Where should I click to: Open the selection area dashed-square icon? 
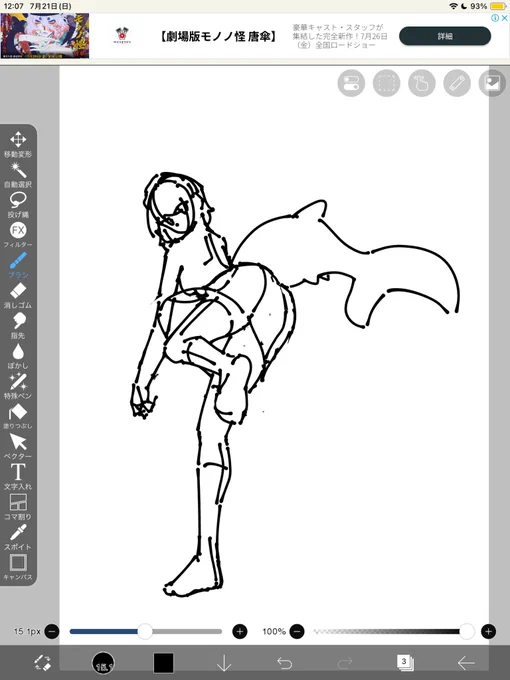[x=386, y=83]
